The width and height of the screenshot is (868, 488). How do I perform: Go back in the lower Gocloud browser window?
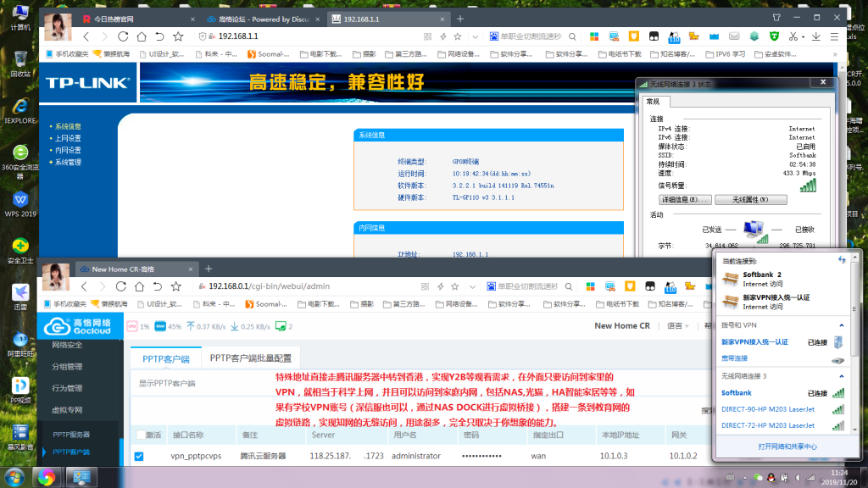point(84,286)
